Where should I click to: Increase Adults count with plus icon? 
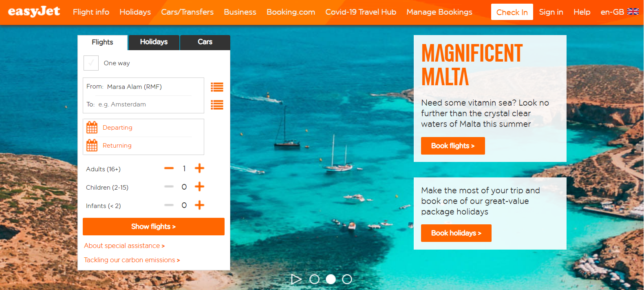199,168
